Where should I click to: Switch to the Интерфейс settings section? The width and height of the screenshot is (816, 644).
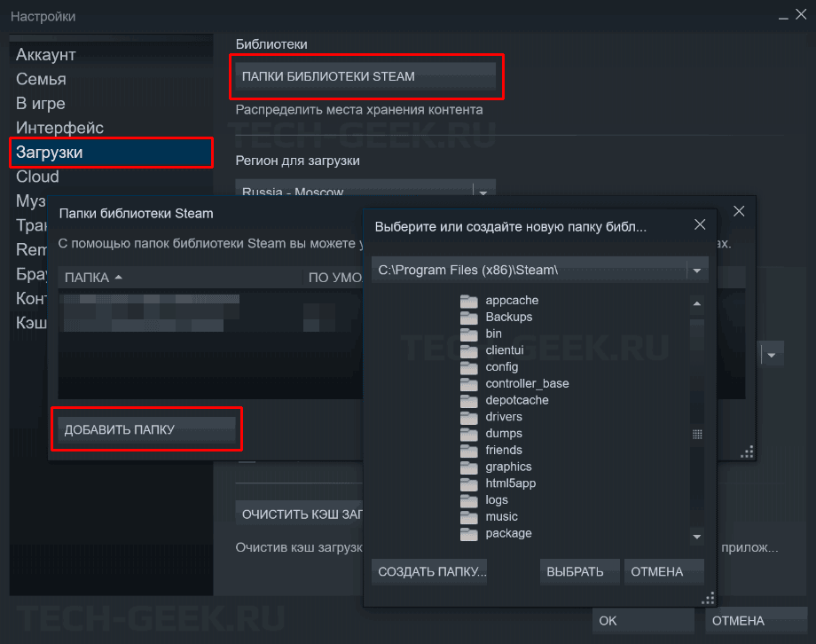(x=59, y=129)
